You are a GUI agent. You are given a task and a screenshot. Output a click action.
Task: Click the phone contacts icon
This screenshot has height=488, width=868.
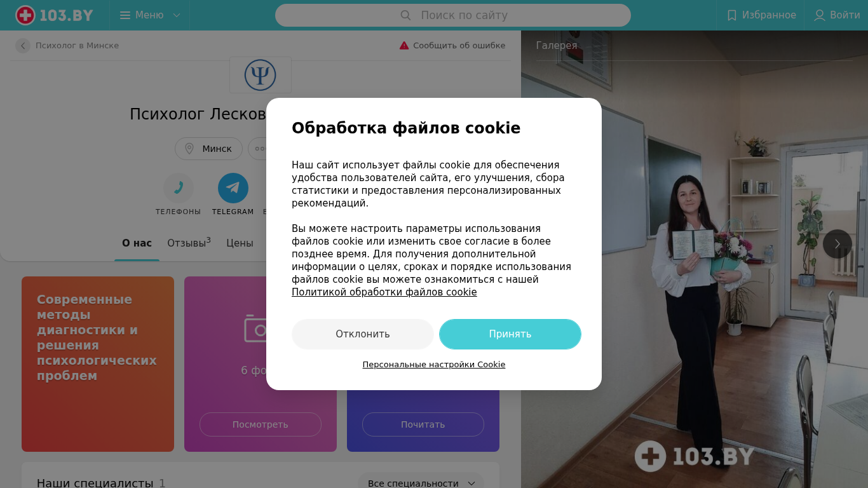[x=179, y=188]
